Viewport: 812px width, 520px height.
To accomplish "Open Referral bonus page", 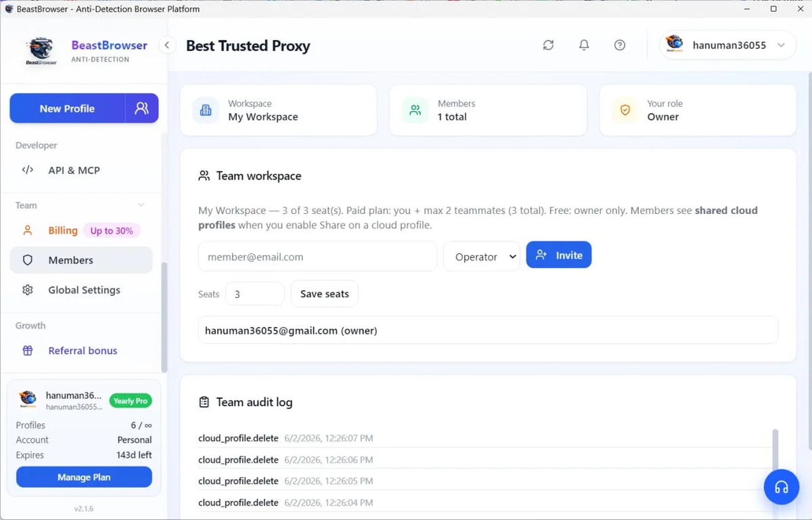I will pos(81,351).
